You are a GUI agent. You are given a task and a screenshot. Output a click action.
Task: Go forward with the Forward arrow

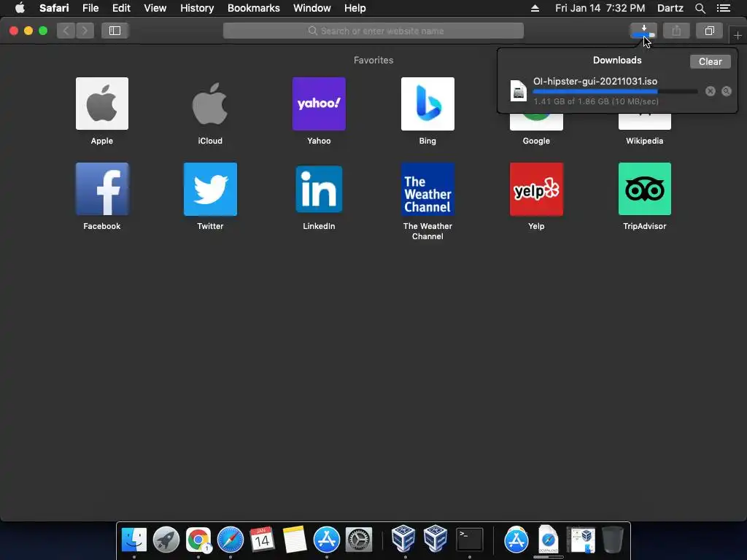click(x=85, y=31)
